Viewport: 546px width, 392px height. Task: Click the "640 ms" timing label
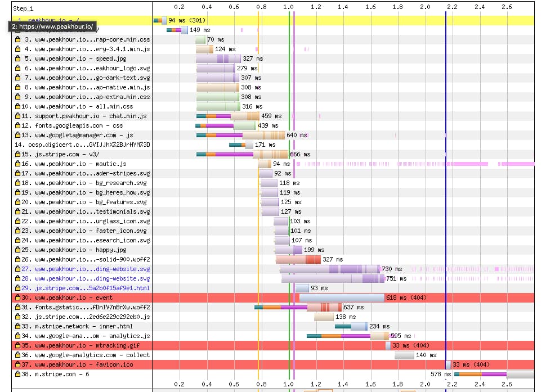tap(297, 135)
